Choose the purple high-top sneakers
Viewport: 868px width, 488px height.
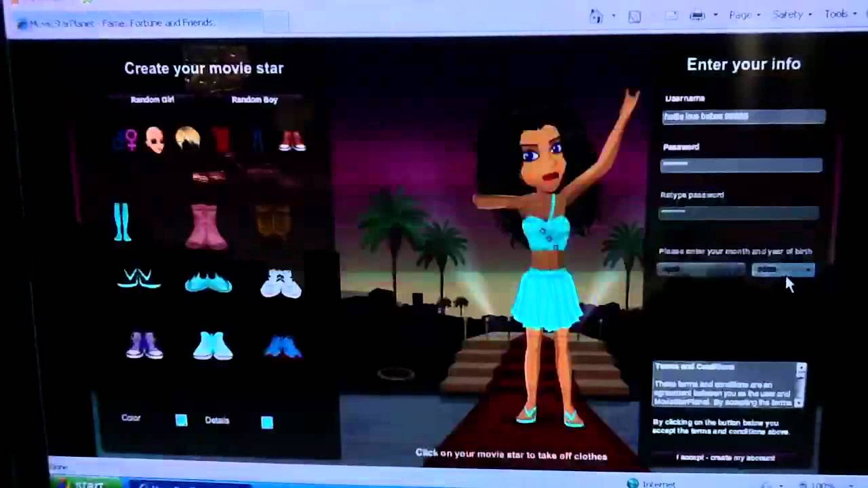point(144,345)
